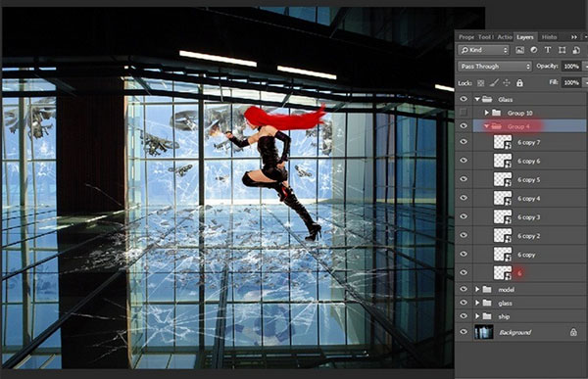Click the folder icon of the lowercase glass group
The image size is (588, 379).
(487, 303)
